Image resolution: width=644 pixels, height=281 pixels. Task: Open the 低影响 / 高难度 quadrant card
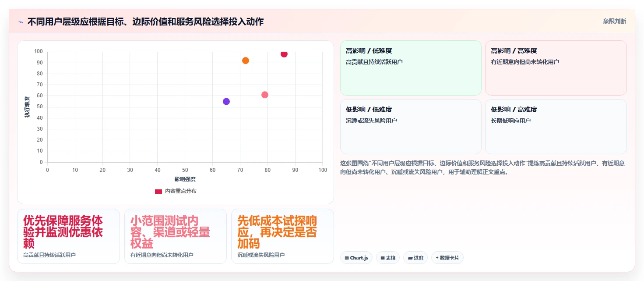pos(556,127)
